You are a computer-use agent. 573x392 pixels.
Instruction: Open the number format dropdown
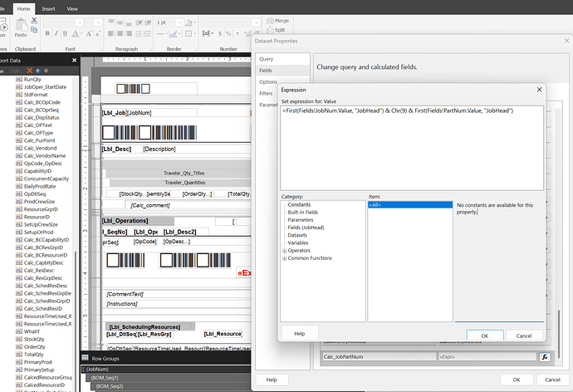[257, 22]
